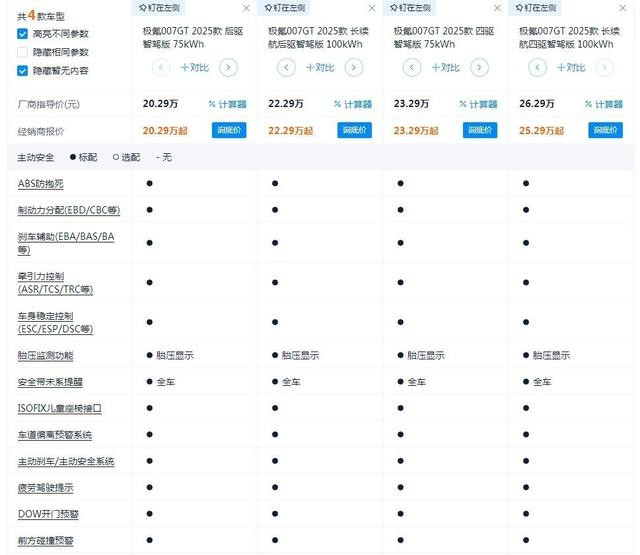Screen dimensions: 640x555
Task: Open 制动力分配(EBD/CBC等) parameter link
Action: coord(69,210)
